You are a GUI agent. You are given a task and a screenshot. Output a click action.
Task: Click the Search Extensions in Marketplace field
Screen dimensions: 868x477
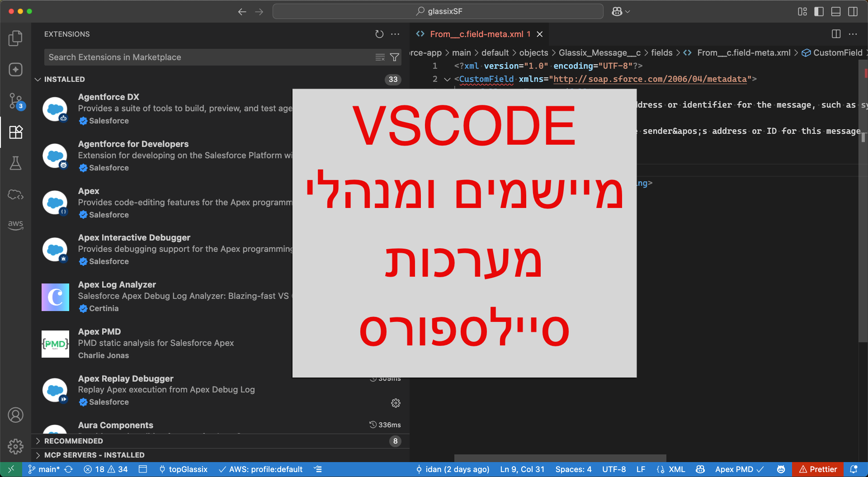[x=208, y=57]
